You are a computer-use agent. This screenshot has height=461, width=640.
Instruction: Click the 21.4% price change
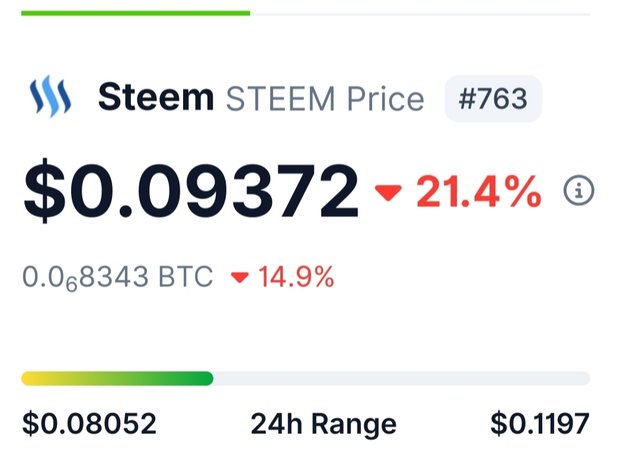479,190
